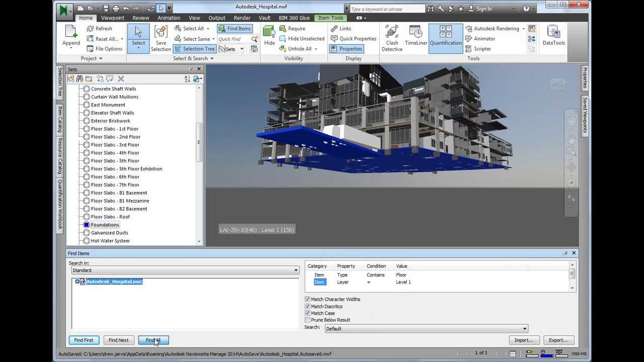Click the Hide green cube icon
This screenshot has height=362, width=644.
pos(269,31)
